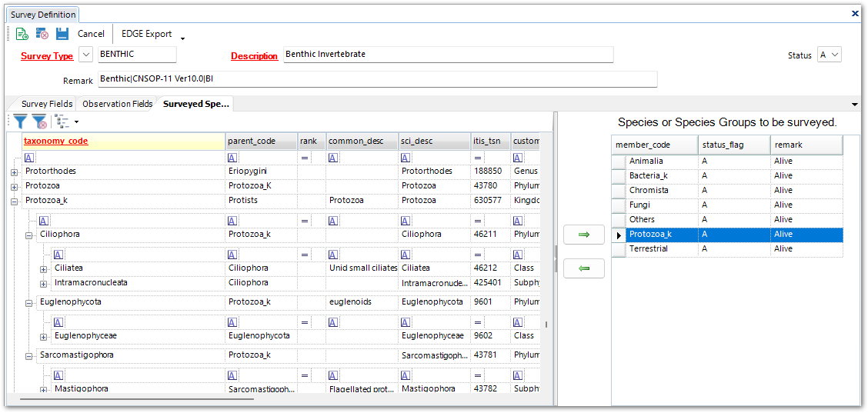
Task: Expand the Ciliatea tree node
Action: pyautogui.click(x=43, y=268)
